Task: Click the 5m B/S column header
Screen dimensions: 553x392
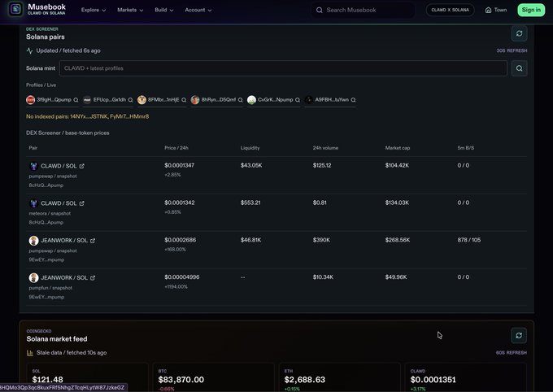Action: pyautogui.click(x=466, y=148)
